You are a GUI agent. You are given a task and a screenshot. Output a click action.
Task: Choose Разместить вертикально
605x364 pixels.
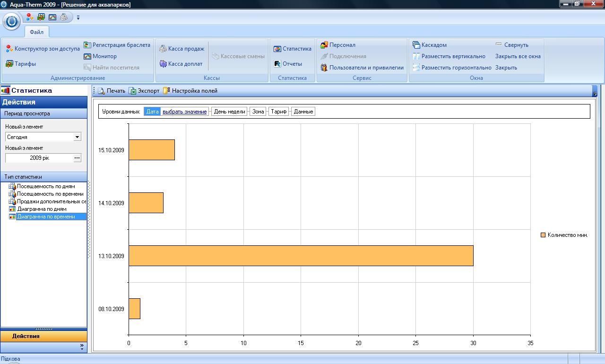[x=449, y=56]
